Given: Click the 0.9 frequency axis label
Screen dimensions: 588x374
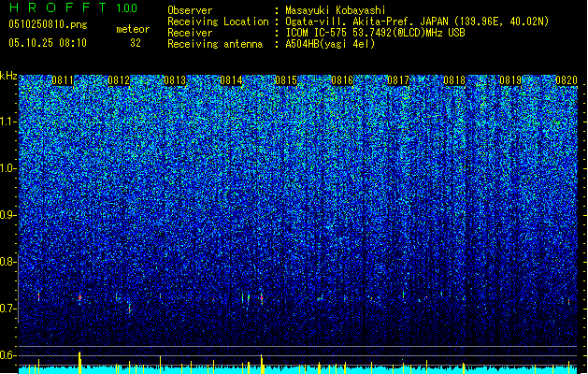Looking at the screenshot, I should (x=7, y=215).
